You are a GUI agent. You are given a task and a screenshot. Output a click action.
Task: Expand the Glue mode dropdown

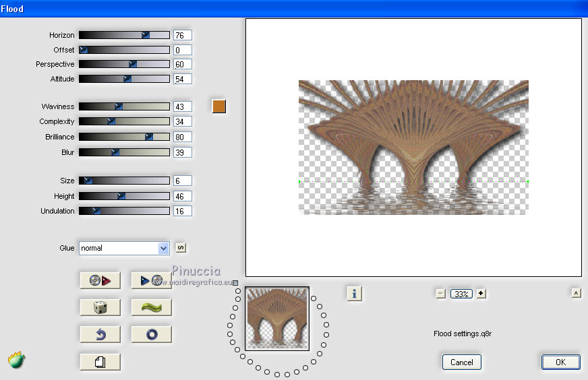[163, 248]
